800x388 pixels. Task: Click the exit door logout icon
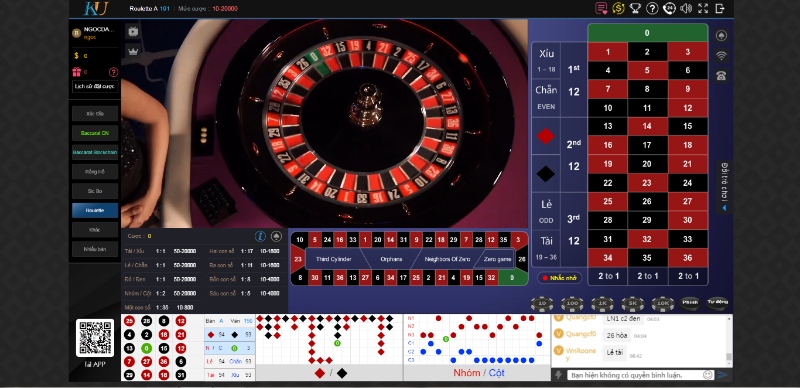pyautogui.click(x=720, y=8)
